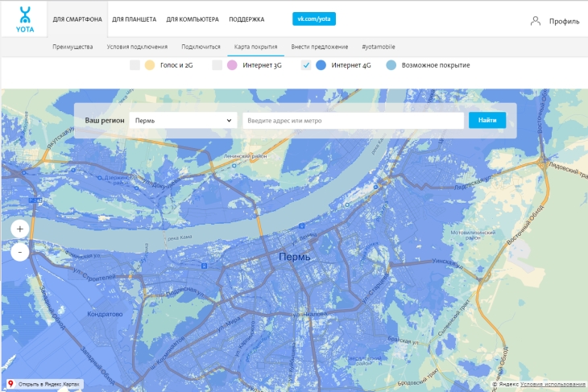Select the Для смартфона tab

tap(77, 19)
